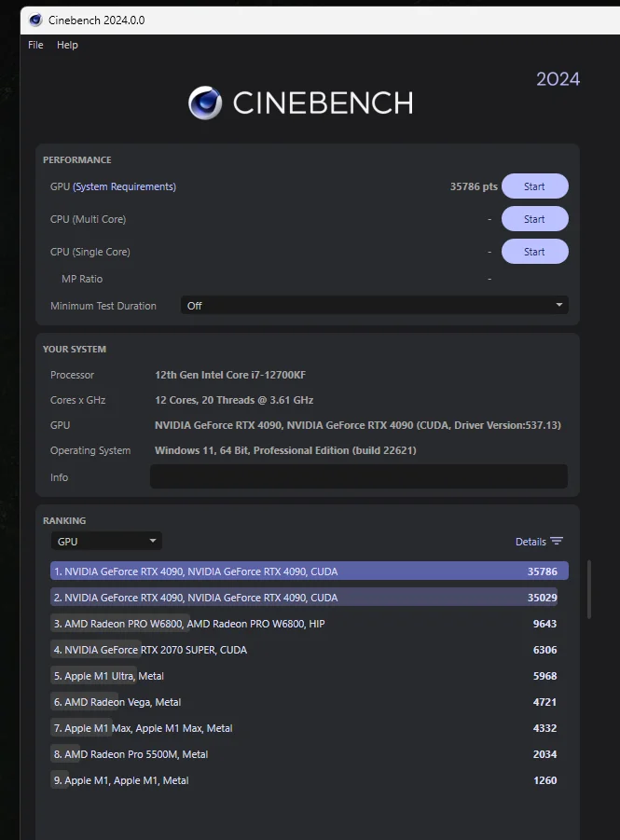This screenshot has height=840, width=620.
Task: Click the Cinebench sphere logo
Action: [205, 103]
